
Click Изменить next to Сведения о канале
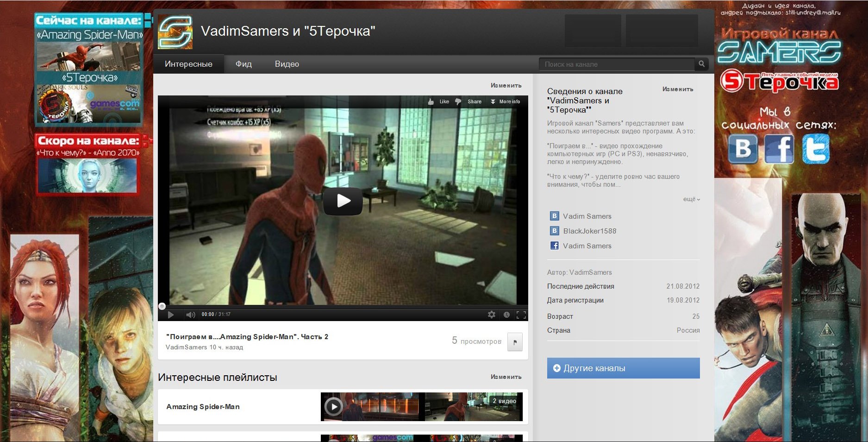pyautogui.click(x=678, y=89)
